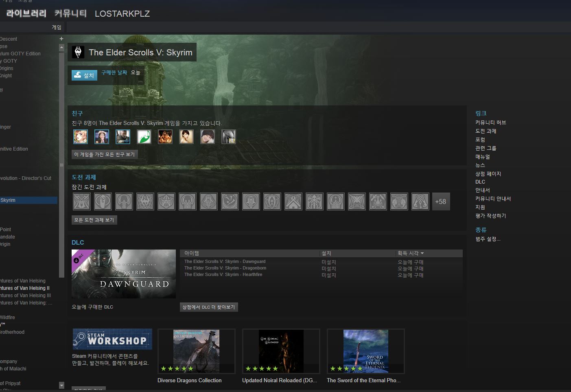This screenshot has width=571, height=392.
Task: Select the Skyrim - Dragonborn DLC row
Action: point(321,268)
